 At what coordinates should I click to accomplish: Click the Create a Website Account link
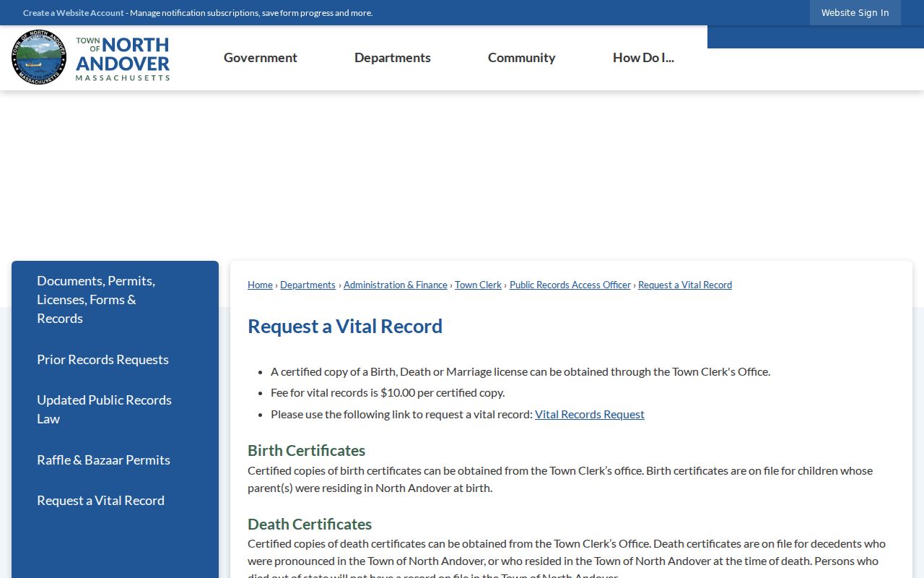point(74,13)
